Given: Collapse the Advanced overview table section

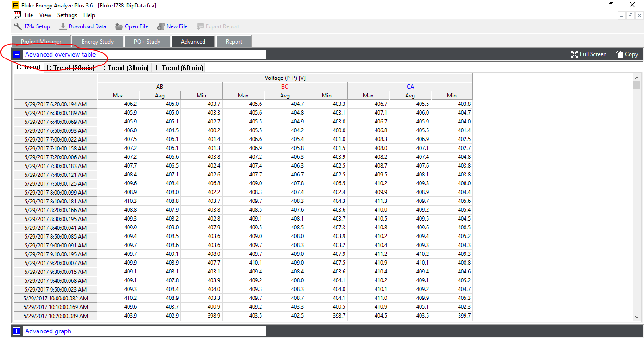Looking at the screenshot, I should 17,54.
